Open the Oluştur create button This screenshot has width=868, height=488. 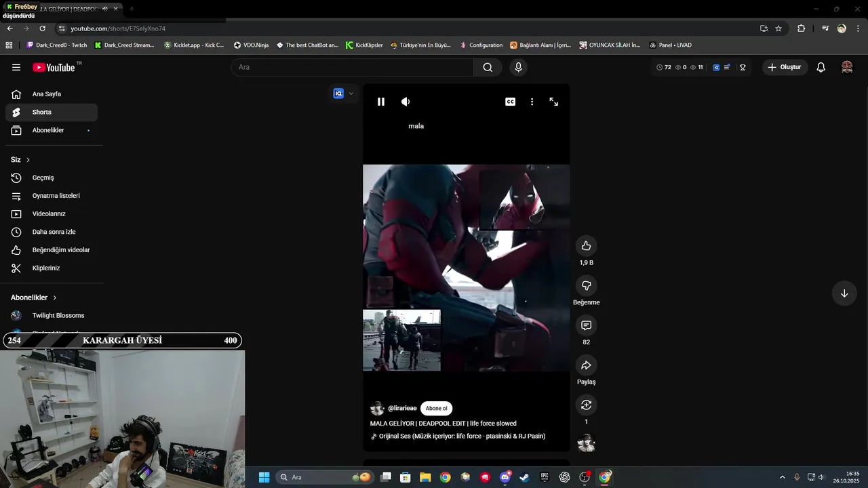(784, 67)
